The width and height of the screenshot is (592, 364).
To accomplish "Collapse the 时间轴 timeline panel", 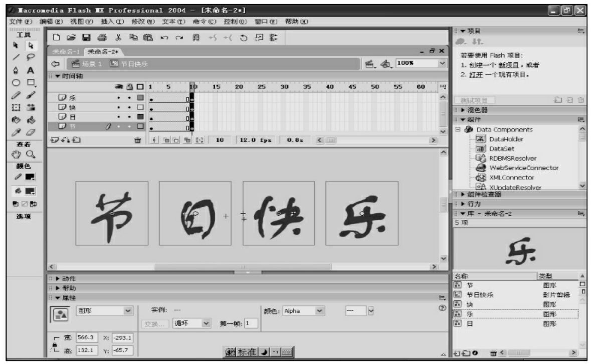I will (58, 76).
